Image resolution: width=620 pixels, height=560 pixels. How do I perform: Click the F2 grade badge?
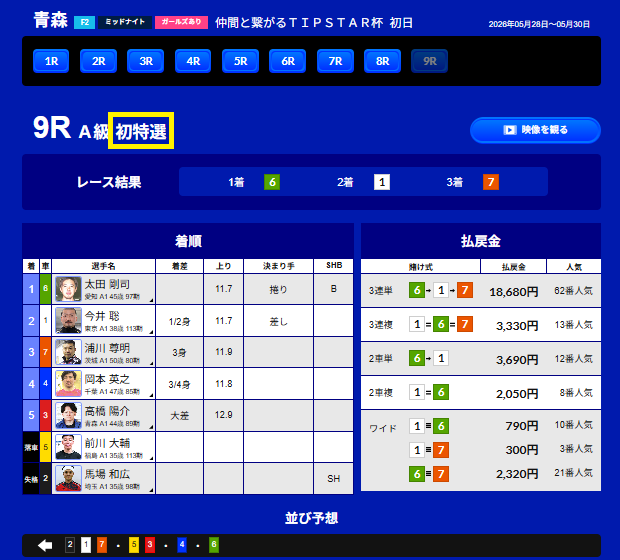(x=85, y=22)
